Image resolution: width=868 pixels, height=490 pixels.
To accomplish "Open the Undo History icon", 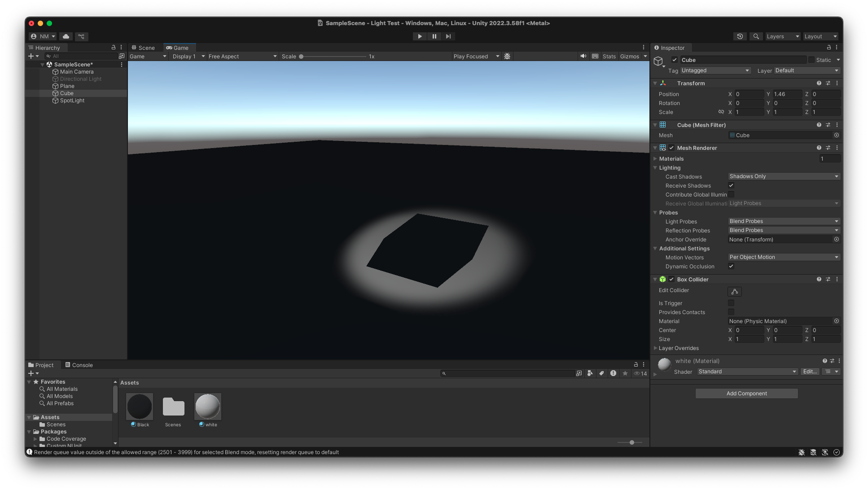I will tap(740, 36).
